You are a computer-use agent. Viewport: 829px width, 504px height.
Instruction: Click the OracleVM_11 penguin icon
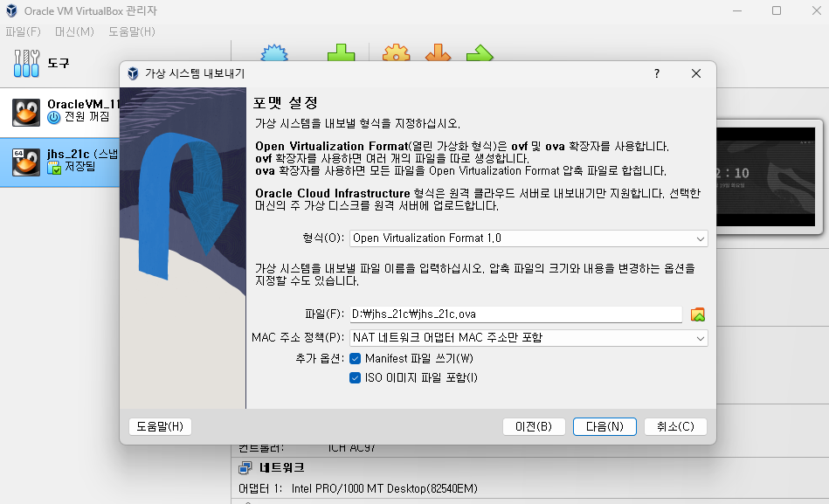(x=26, y=112)
